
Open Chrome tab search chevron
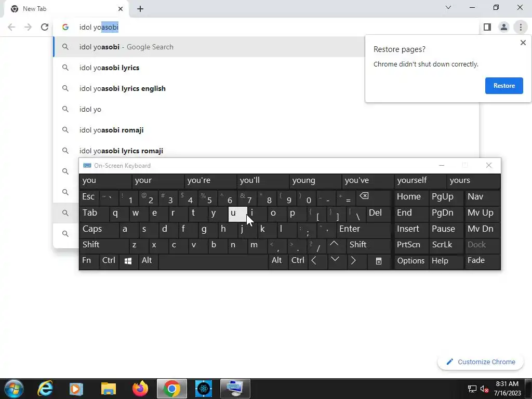pyautogui.click(x=448, y=7)
